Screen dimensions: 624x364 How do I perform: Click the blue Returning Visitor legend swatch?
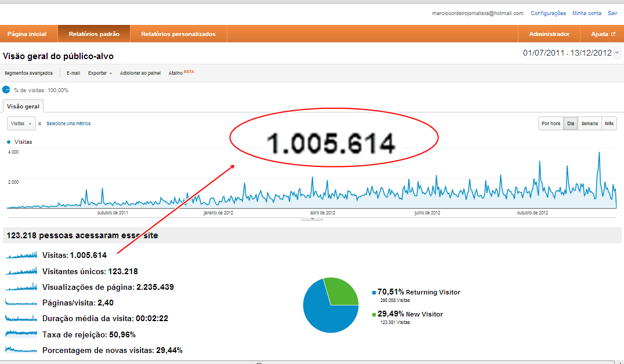click(374, 293)
